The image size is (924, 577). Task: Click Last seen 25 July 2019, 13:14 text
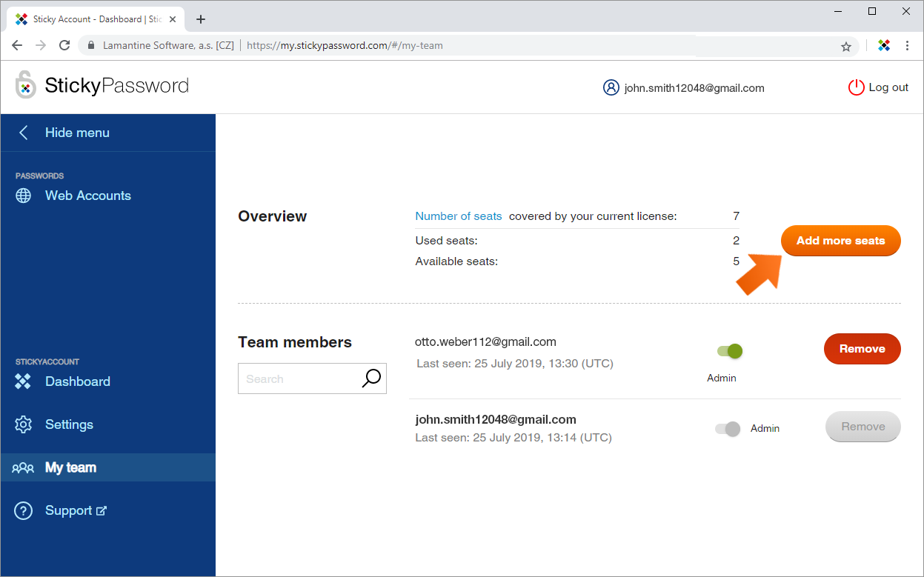[513, 438]
